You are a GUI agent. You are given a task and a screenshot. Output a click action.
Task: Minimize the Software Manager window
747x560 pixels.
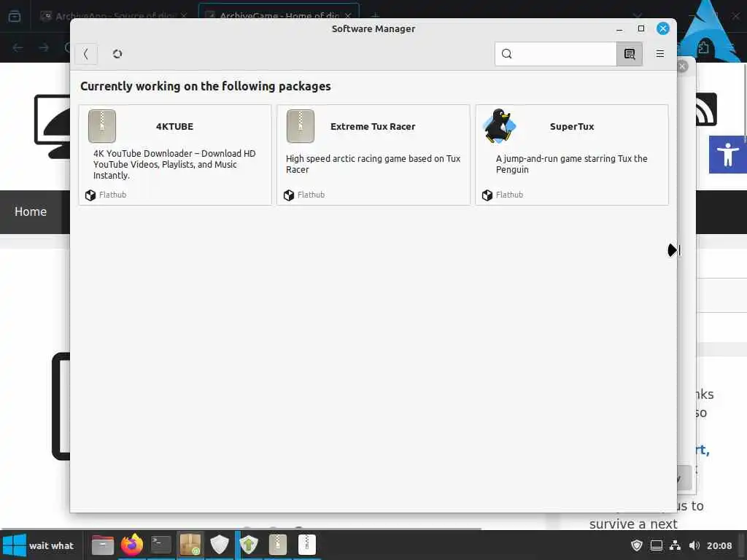pos(619,29)
